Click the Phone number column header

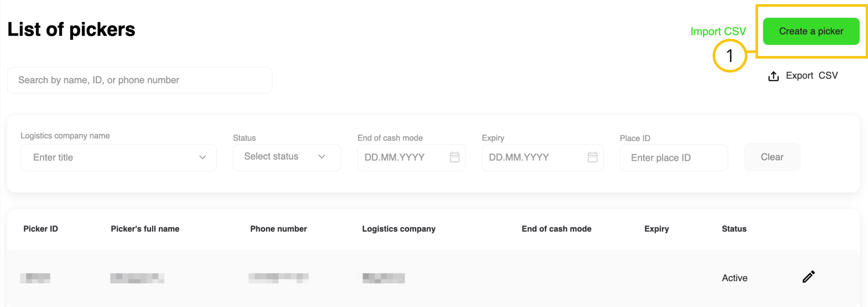pos(278,229)
